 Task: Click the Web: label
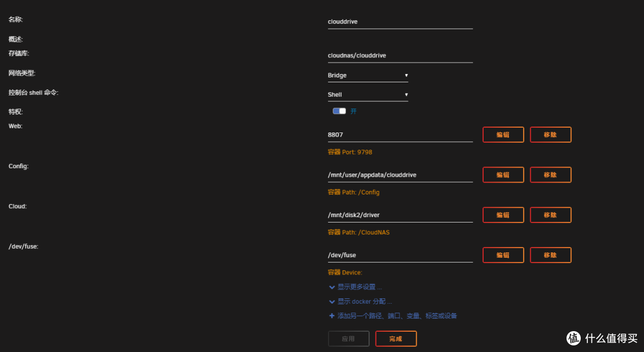click(15, 126)
